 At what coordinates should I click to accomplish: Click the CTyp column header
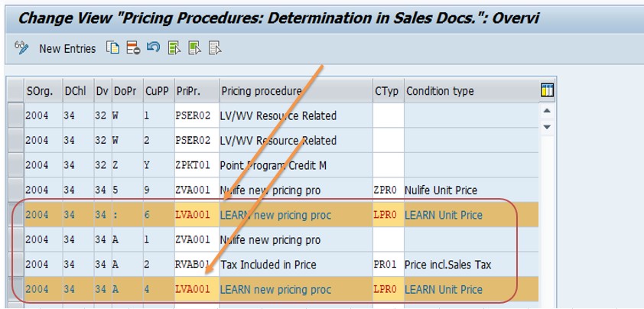[387, 91]
